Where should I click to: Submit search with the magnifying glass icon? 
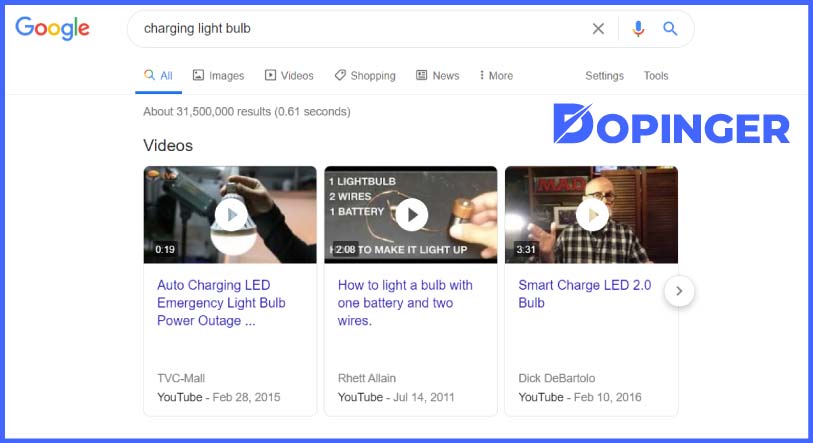(x=670, y=29)
